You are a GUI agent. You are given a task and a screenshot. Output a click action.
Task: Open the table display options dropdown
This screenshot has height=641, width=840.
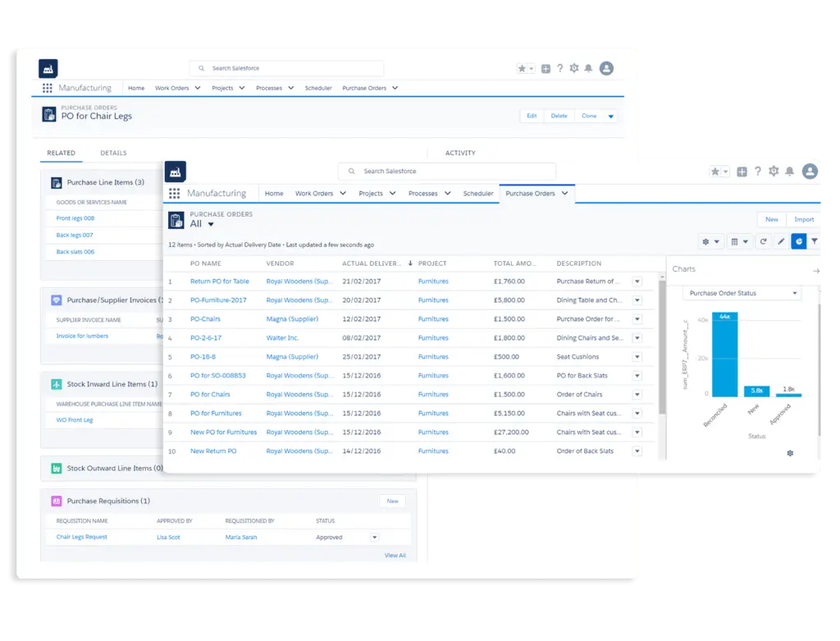pos(739,242)
